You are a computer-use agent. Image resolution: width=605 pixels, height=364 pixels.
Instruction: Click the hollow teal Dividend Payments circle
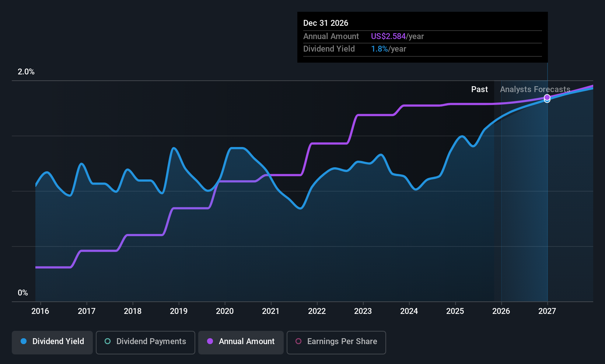108,341
